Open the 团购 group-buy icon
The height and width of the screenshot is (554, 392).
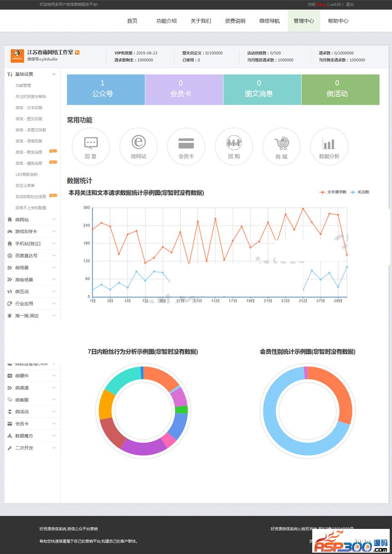pos(234,146)
